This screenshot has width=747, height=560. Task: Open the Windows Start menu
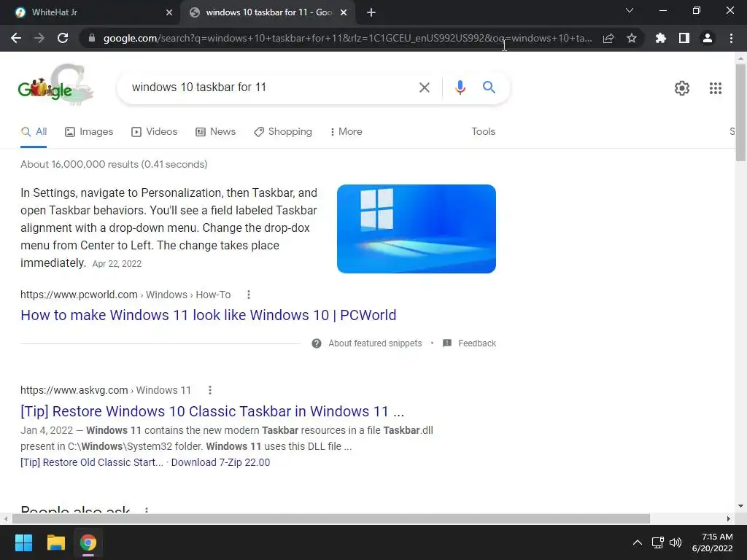pos(23,542)
